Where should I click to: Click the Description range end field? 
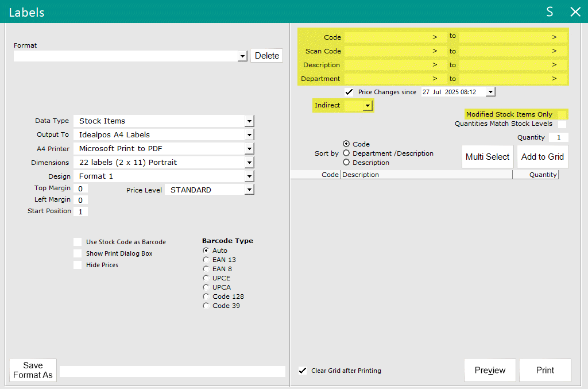pyautogui.click(x=513, y=65)
